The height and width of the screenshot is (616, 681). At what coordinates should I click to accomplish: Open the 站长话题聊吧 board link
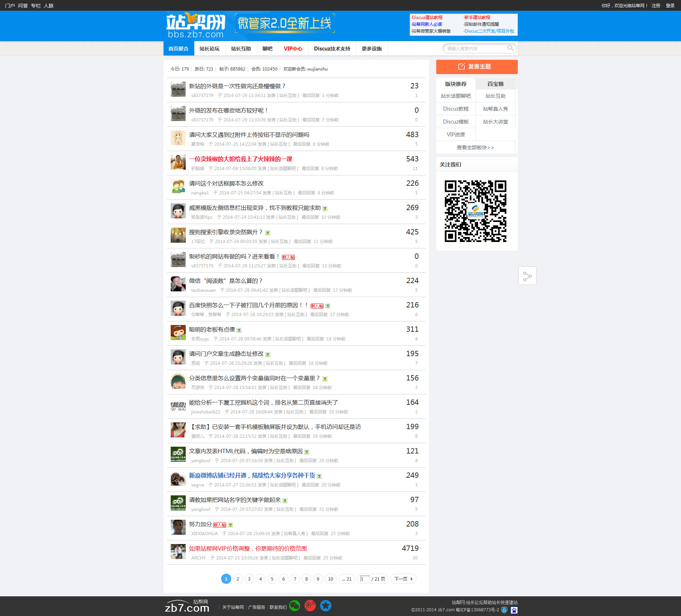[456, 96]
